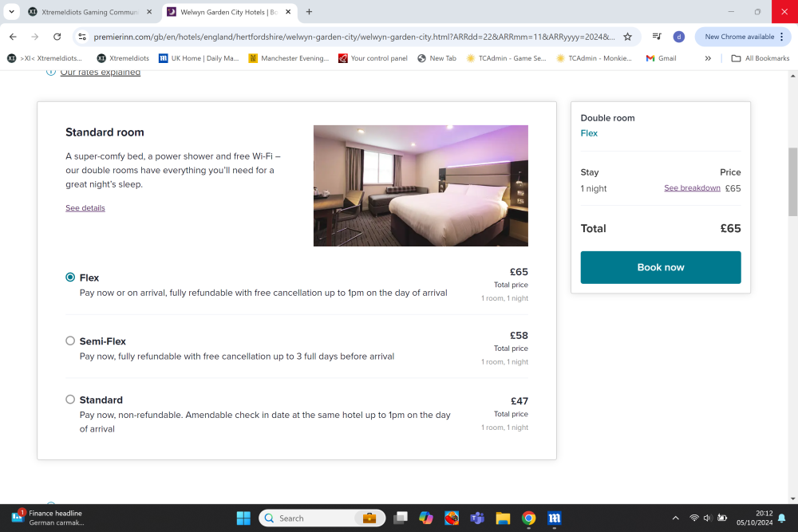Open the Chrome profile avatar
This screenshot has width=798, height=532.
pos(678,37)
